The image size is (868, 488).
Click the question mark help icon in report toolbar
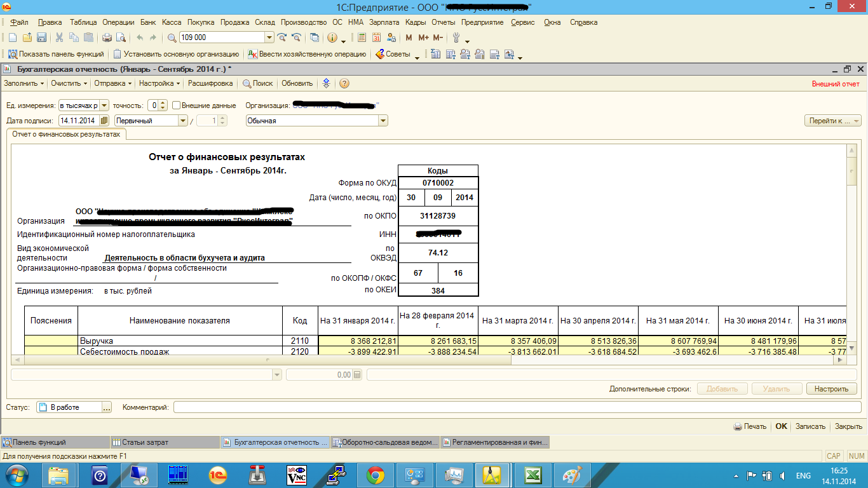pyautogui.click(x=344, y=83)
